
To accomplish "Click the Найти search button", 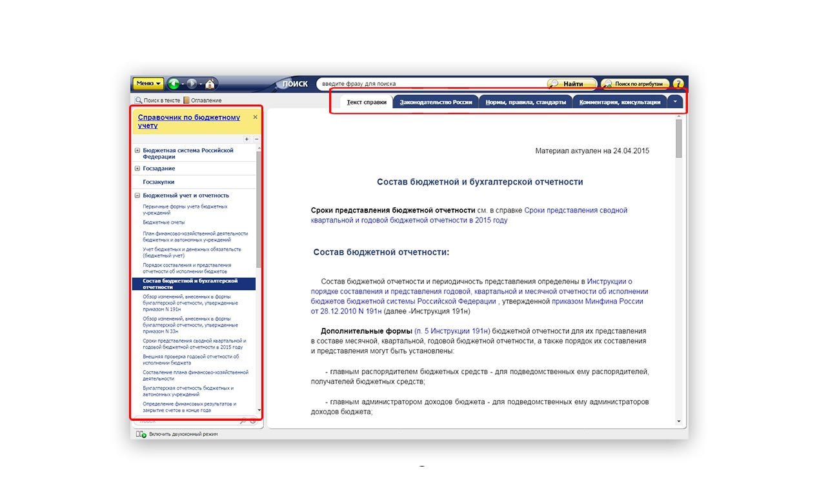I will (x=572, y=83).
